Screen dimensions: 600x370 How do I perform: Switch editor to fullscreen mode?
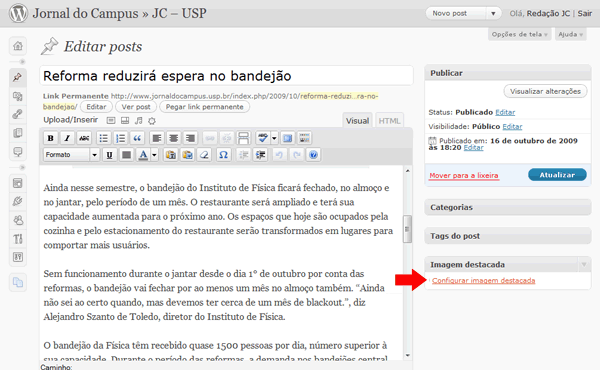pos(288,138)
